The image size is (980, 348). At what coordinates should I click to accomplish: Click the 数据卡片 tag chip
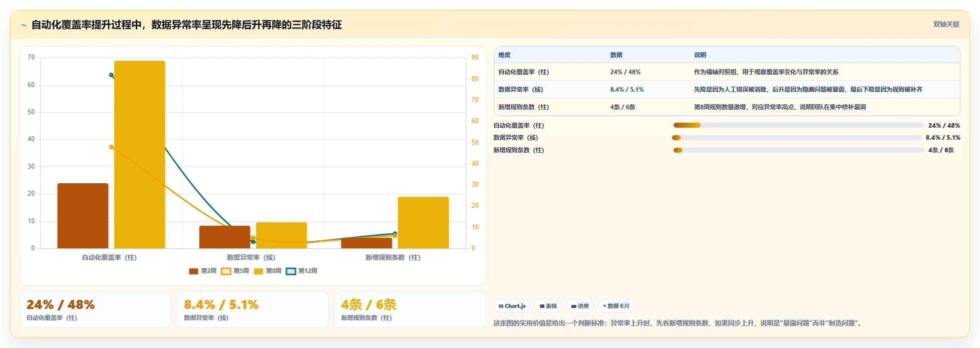point(616,306)
